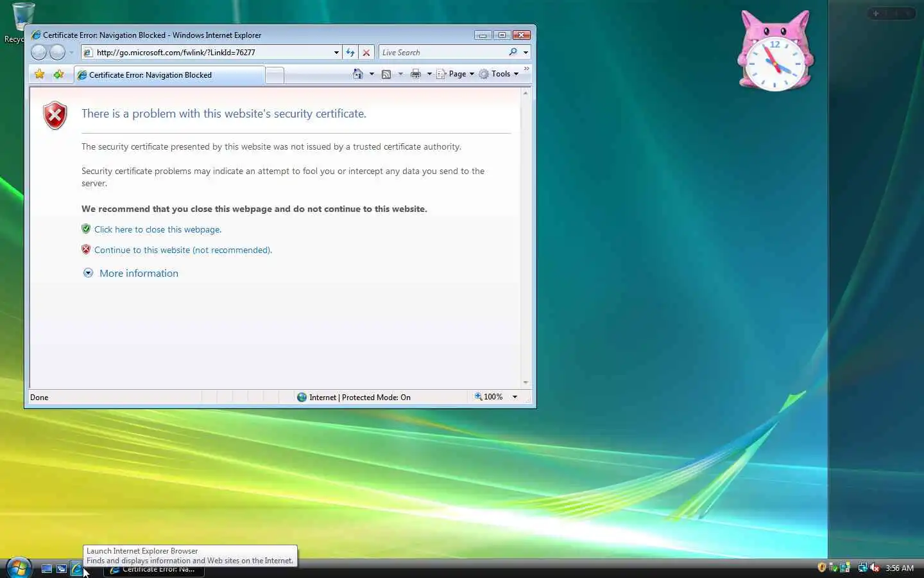Click the muted volume tray icon
Screen dimensions: 924x578
[x=875, y=568]
